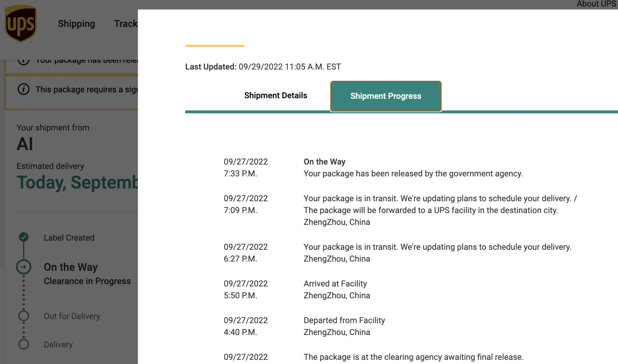
Task: Click the UPS shield logo
Action: click(x=21, y=24)
